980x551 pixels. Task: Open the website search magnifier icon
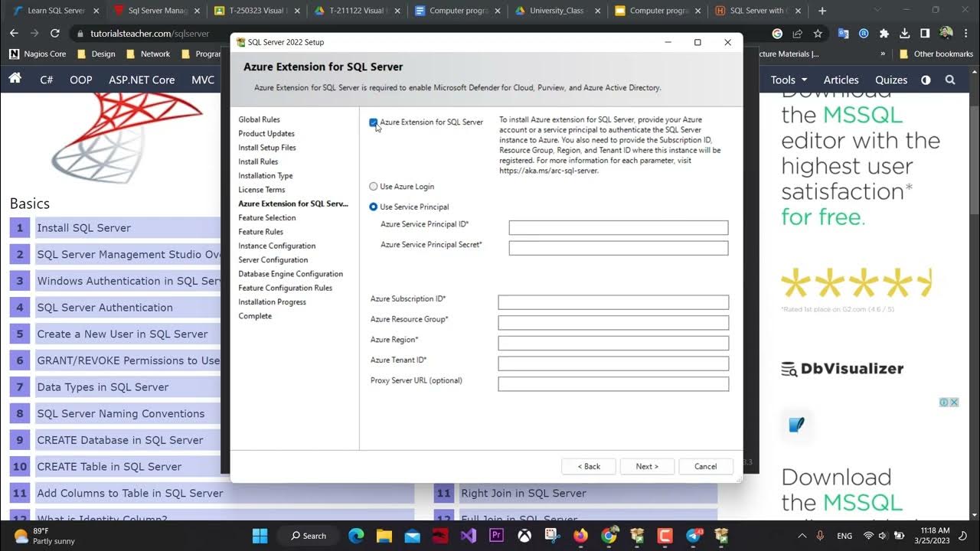(x=950, y=80)
